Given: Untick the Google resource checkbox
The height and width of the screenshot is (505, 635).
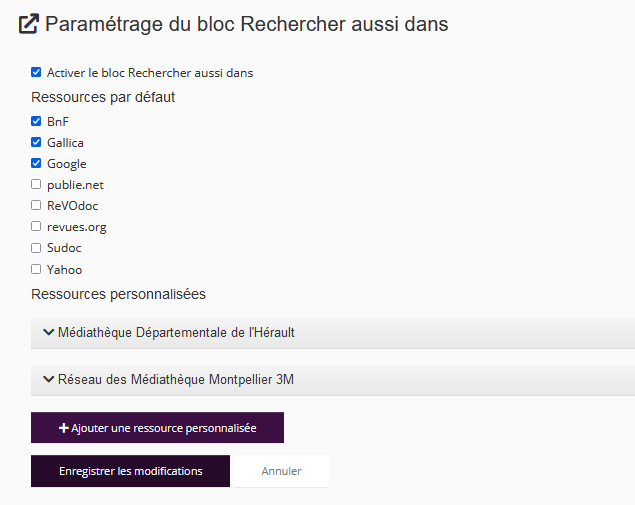Looking at the screenshot, I should pos(36,163).
